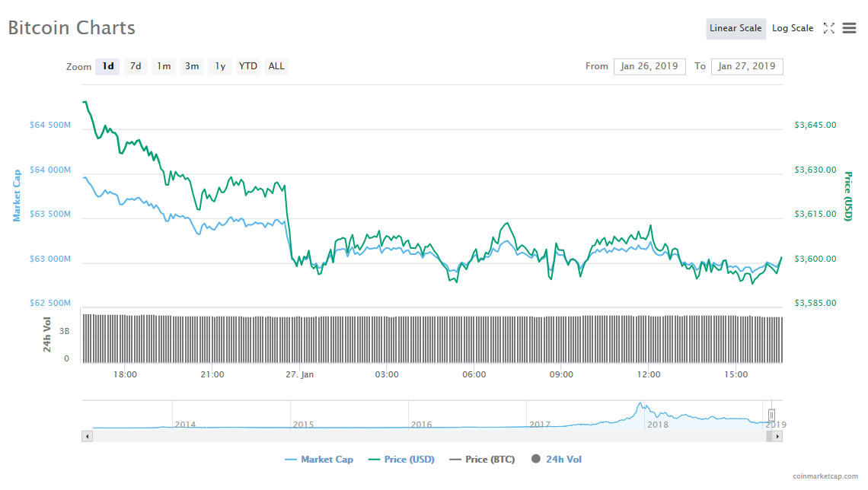Click the Market Cap vertical axis title
Screen dimensions: 868x490
click(x=17, y=196)
